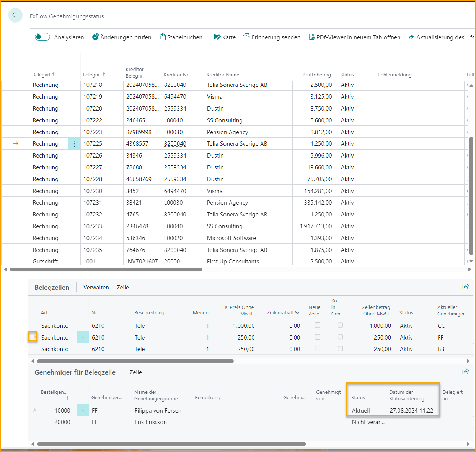476x452 pixels.
Task: Click the back arrow at top left
Action: 15,15
